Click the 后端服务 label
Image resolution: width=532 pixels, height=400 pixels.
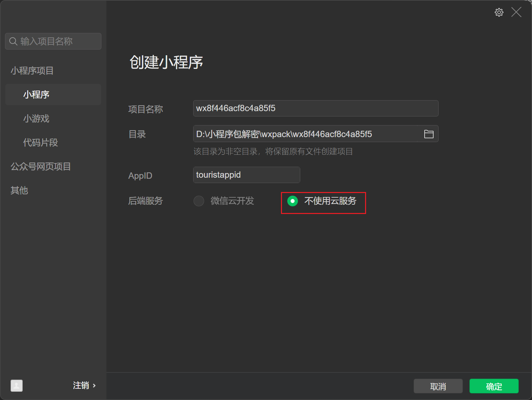click(146, 201)
